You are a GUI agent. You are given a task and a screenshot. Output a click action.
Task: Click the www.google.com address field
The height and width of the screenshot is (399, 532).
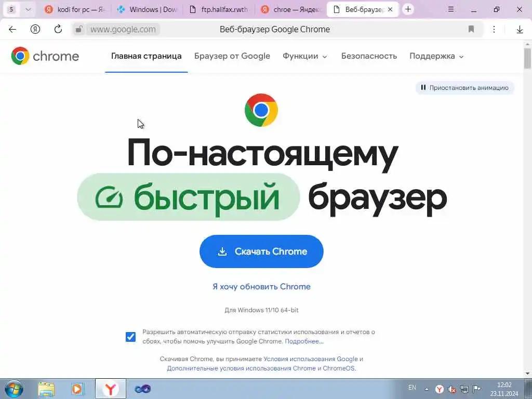pos(123,30)
